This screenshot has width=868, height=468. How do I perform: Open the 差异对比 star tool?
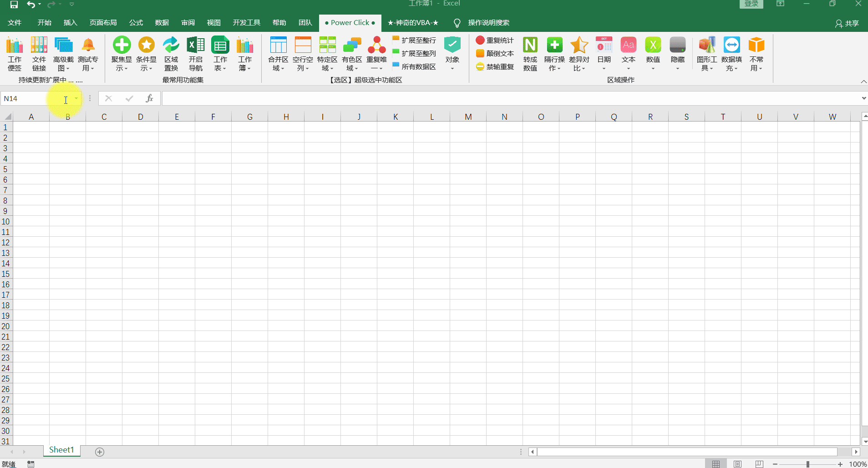point(579,54)
